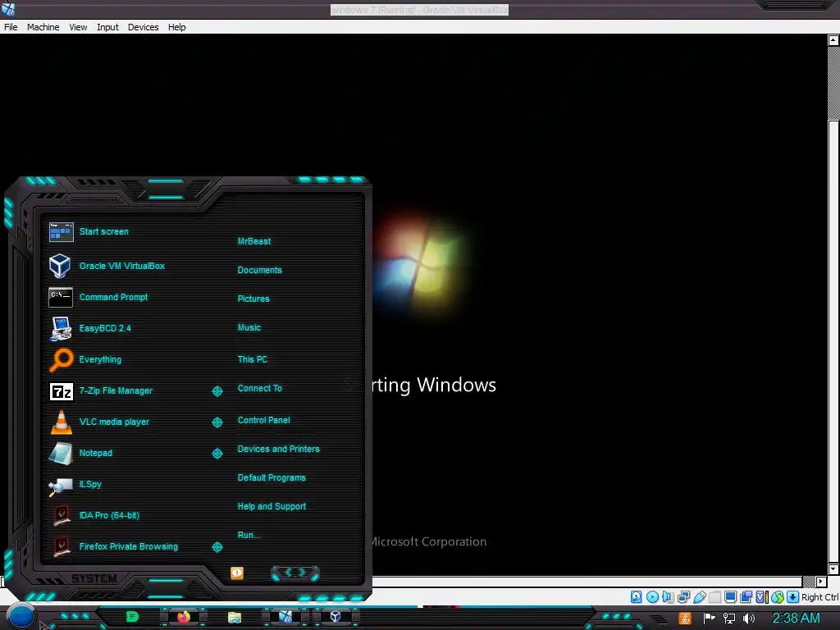Click the Start orb on the taskbar
840x630 pixels.
click(x=21, y=616)
